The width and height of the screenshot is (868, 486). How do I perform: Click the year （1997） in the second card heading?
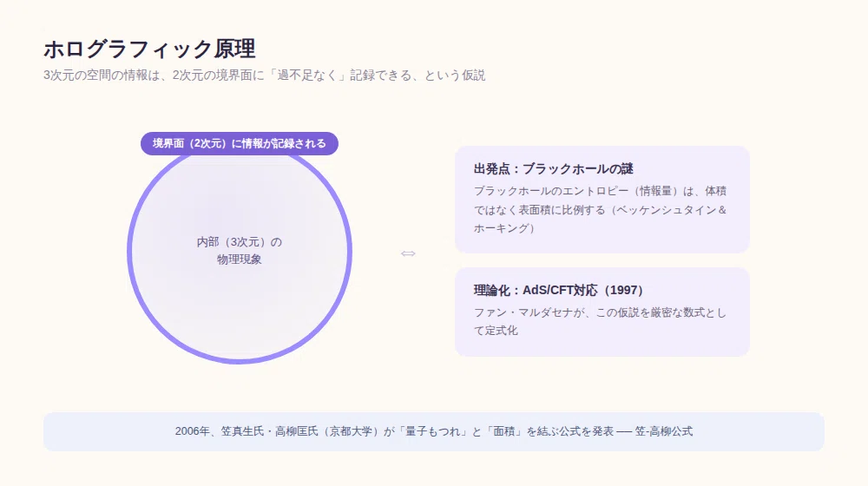pyautogui.click(x=622, y=290)
